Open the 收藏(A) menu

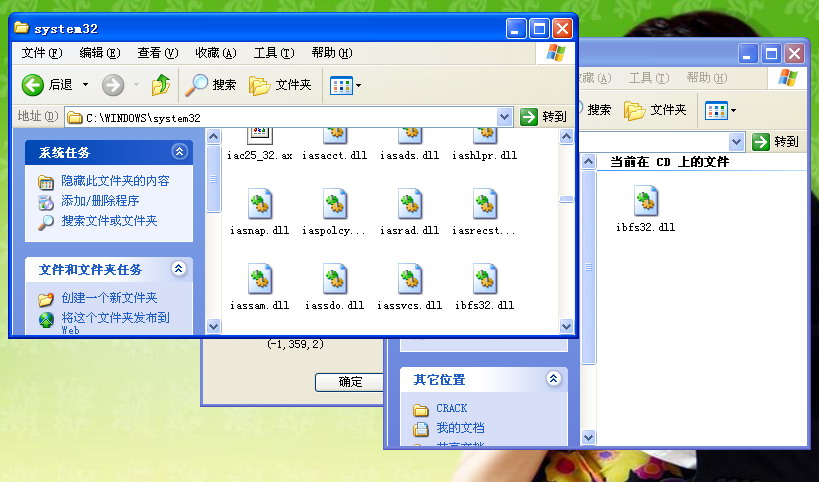(216, 53)
